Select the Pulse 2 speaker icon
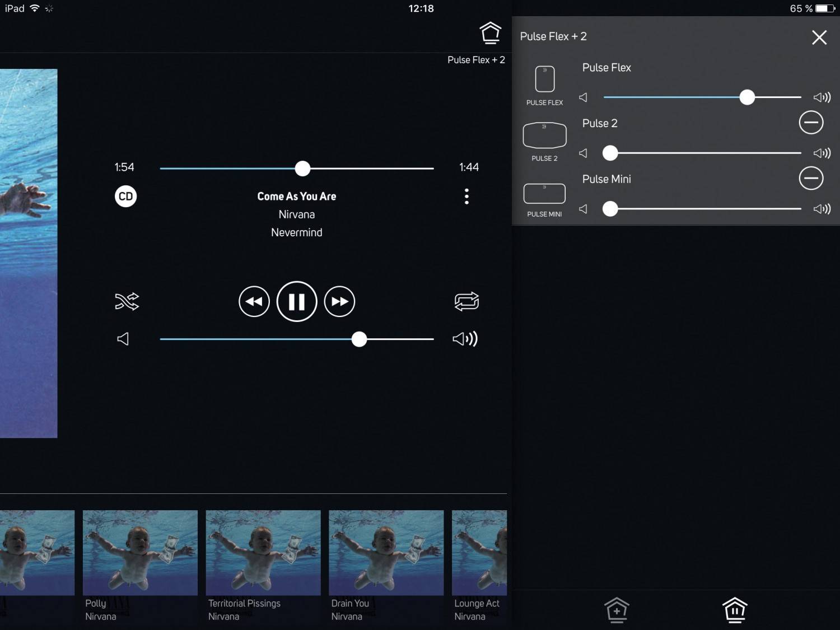The width and height of the screenshot is (840, 630). 544,135
